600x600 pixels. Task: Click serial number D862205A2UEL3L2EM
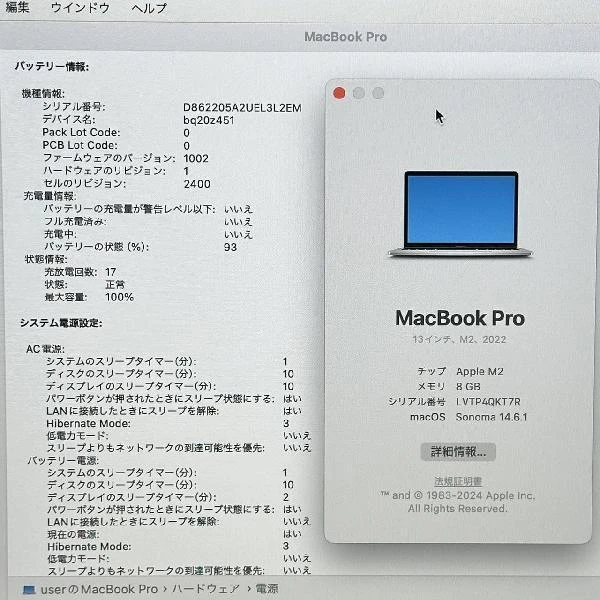[x=242, y=108]
